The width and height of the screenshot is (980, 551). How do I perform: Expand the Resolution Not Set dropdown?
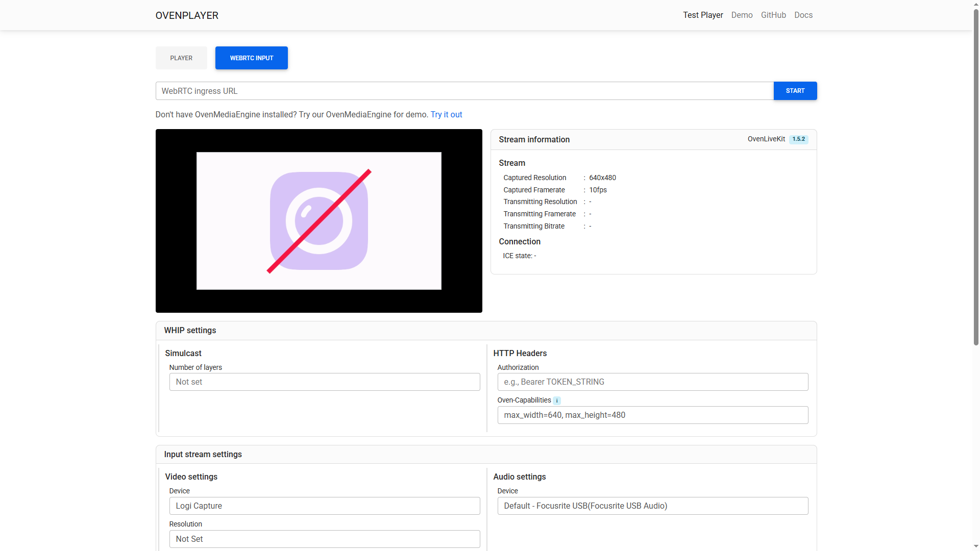(x=324, y=539)
